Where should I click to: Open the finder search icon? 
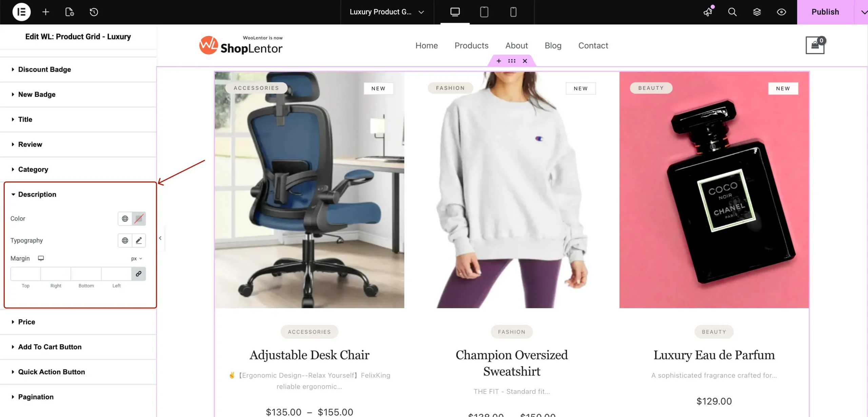732,12
